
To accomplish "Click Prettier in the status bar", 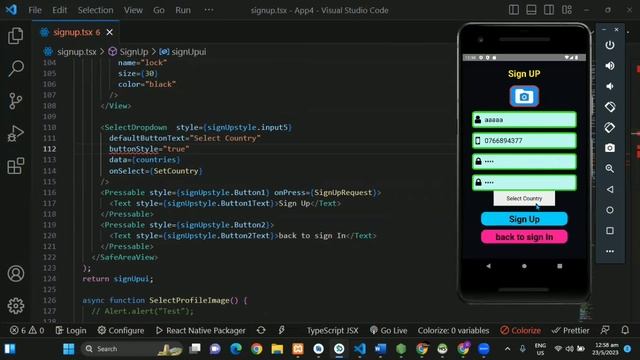I will (x=570, y=330).
